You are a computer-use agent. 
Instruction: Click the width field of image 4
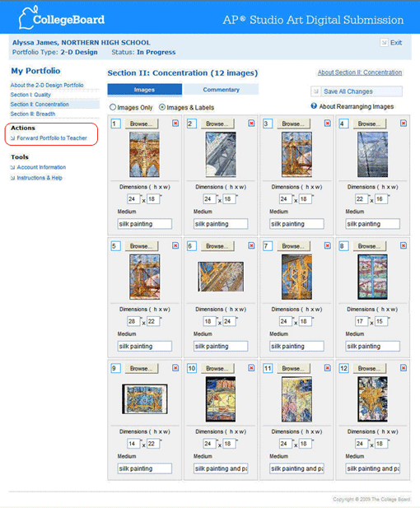pos(380,199)
